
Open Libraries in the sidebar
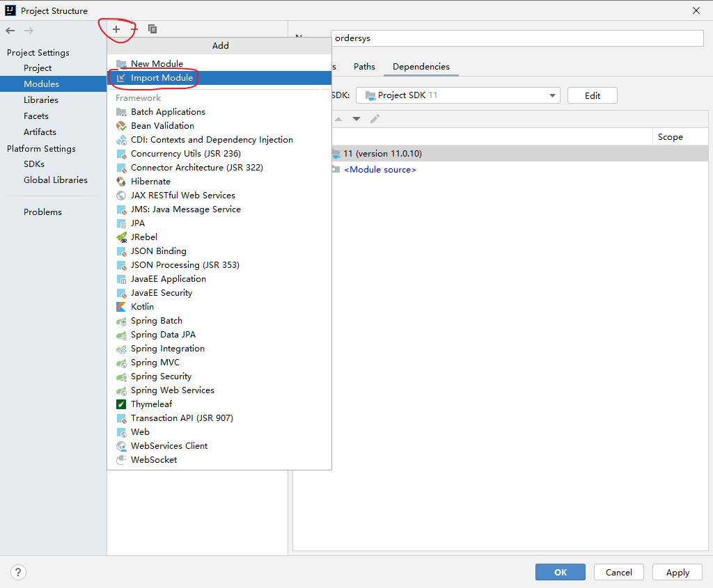(x=53, y=100)
